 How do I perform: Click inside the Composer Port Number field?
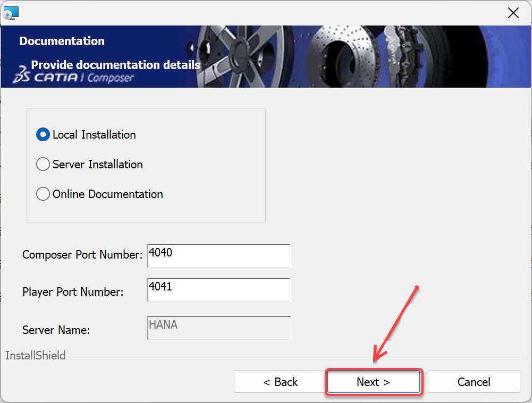tap(218, 255)
